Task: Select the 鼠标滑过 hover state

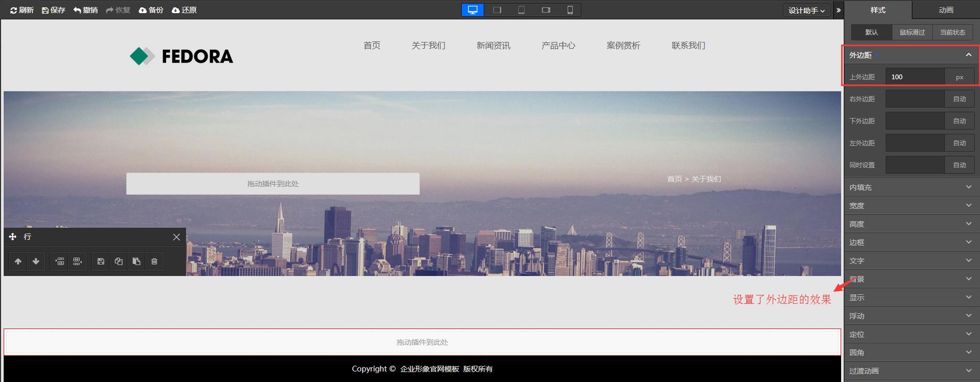Action: [x=912, y=33]
